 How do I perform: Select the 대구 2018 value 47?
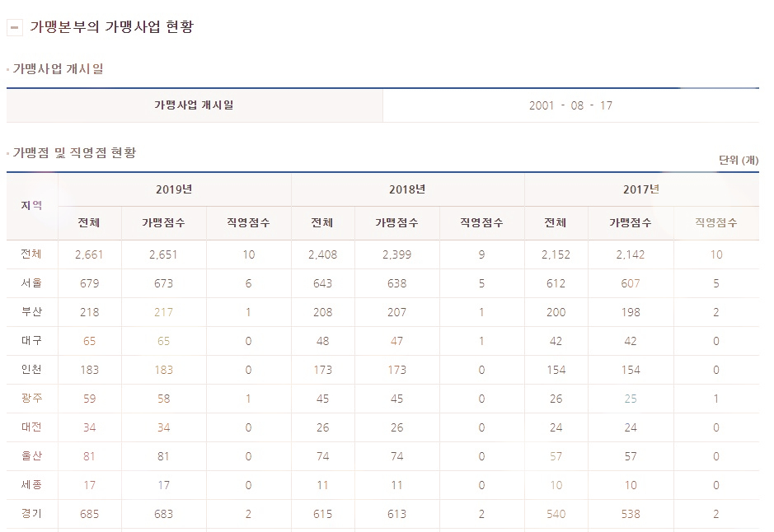coord(396,341)
